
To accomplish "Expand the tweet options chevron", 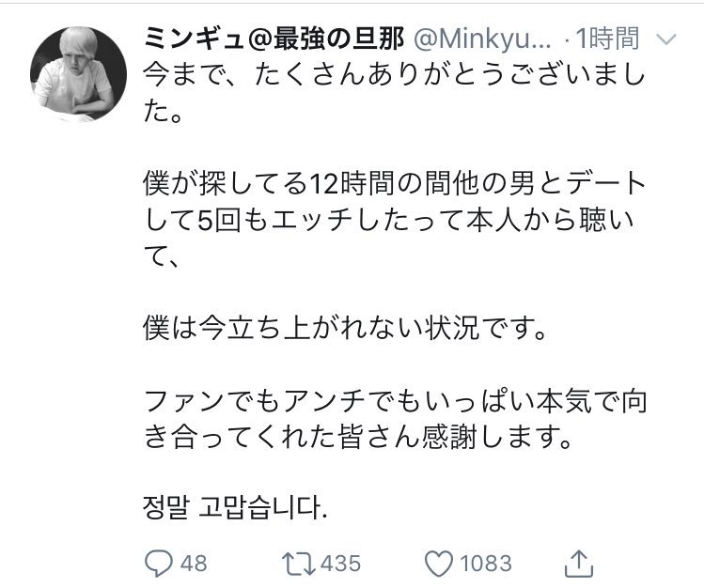I will point(665,39).
